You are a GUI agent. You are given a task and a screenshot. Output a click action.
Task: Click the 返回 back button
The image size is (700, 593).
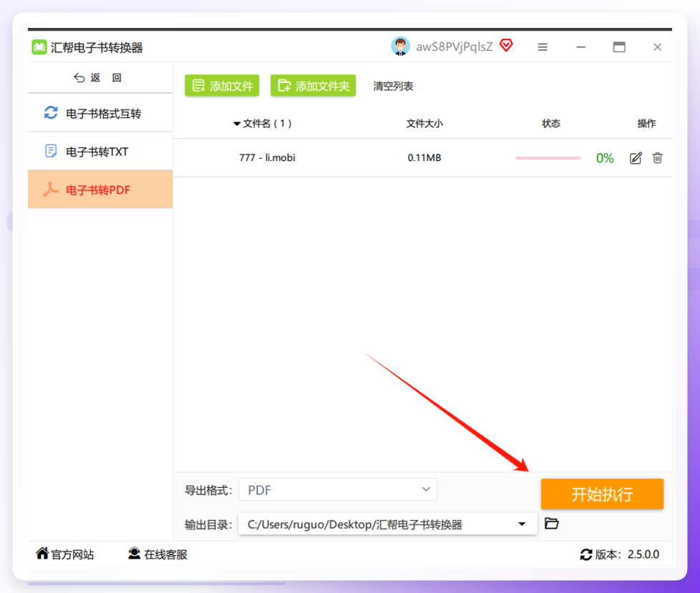pyautogui.click(x=98, y=78)
